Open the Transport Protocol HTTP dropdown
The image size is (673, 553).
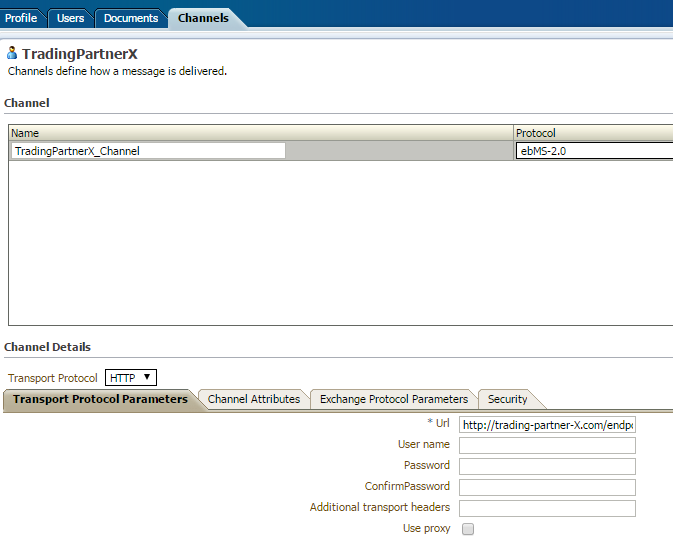click(x=131, y=378)
